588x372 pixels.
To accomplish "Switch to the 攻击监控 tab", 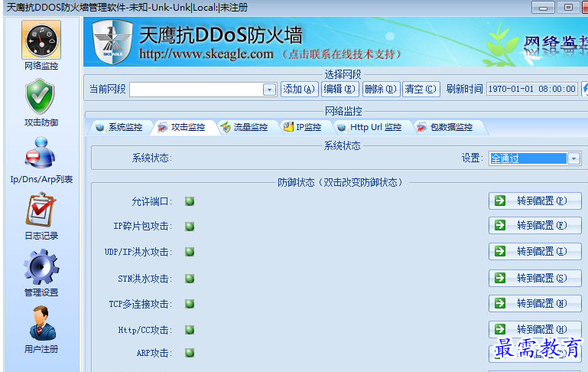I will [x=182, y=127].
